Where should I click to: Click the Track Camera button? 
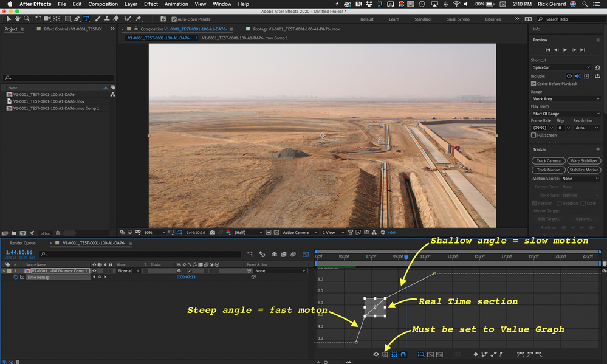coord(548,161)
